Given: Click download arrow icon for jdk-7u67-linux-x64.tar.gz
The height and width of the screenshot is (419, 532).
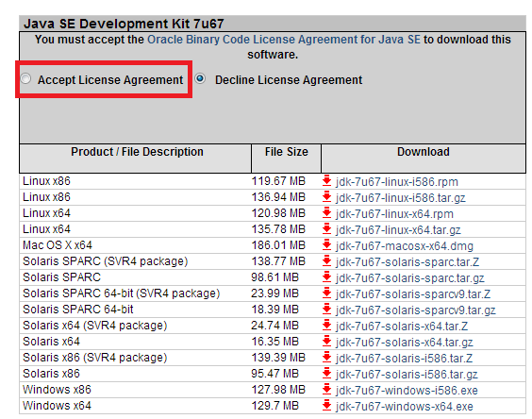Looking at the screenshot, I should coord(326,229).
